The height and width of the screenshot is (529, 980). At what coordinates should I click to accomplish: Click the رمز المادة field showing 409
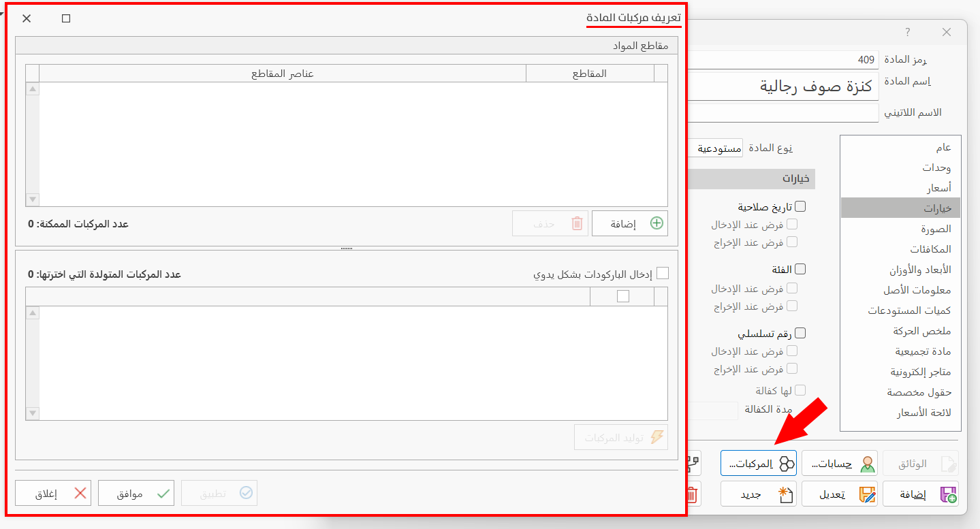[x=783, y=60]
